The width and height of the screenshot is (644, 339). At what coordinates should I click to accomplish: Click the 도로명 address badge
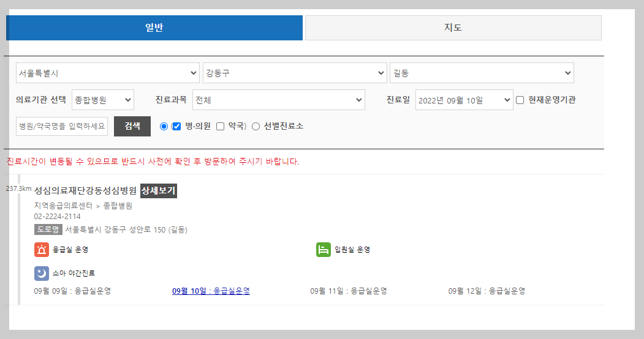(x=48, y=229)
